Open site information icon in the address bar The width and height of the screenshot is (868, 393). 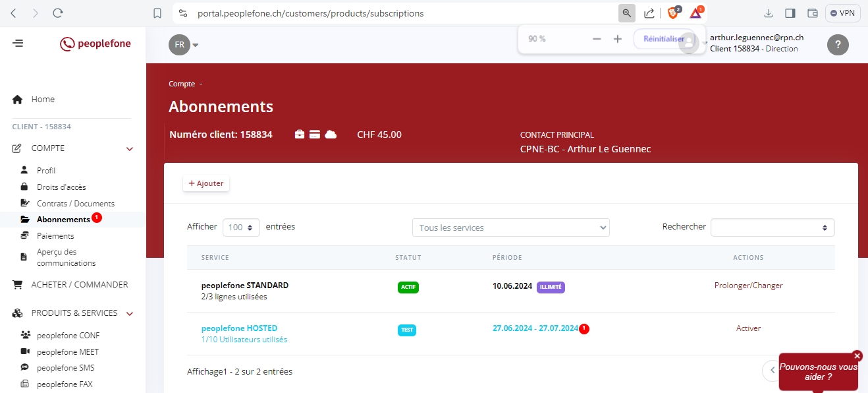(183, 13)
